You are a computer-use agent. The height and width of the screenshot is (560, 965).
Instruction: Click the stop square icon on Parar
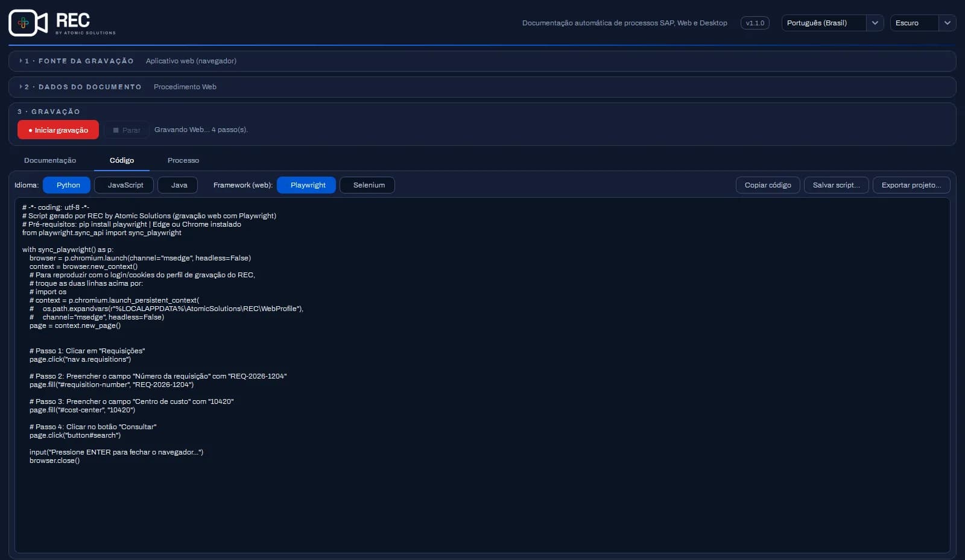tap(116, 130)
